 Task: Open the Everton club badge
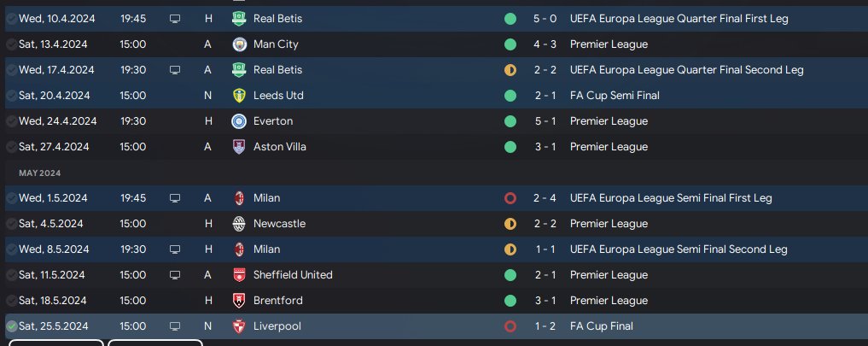pyautogui.click(x=239, y=121)
